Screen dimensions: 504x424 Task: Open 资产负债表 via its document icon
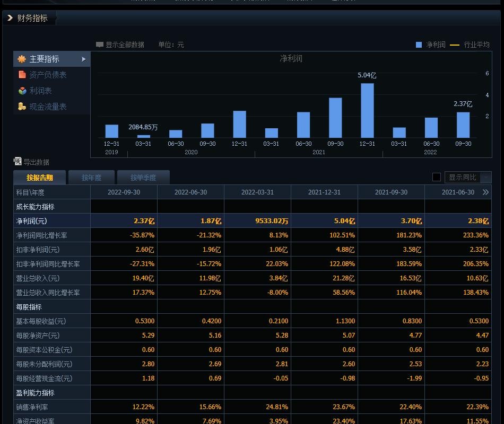pyautogui.click(x=22, y=75)
